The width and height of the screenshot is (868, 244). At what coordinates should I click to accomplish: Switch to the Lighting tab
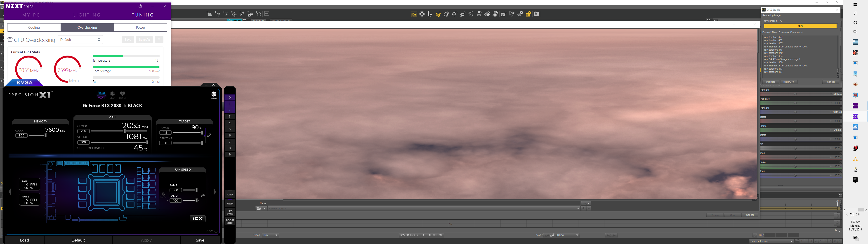(x=87, y=15)
